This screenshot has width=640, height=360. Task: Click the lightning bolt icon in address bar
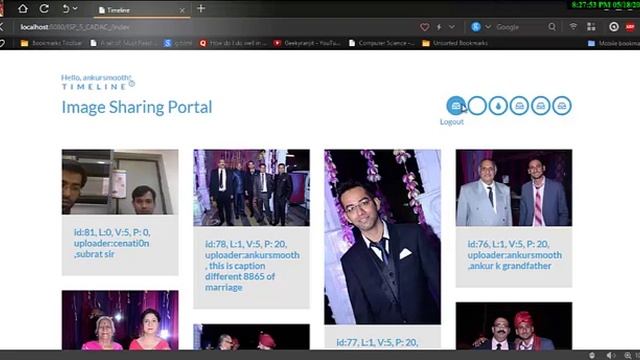tap(439, 27)
